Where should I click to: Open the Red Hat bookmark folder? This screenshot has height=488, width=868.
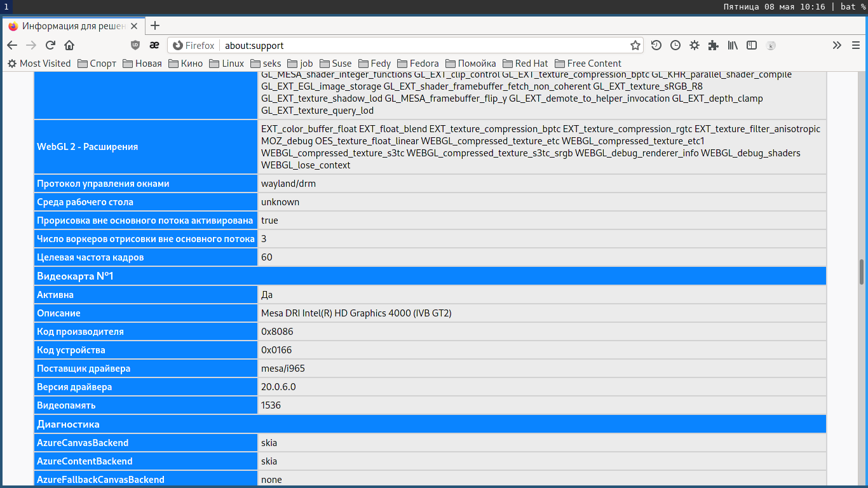click(526, 64)
